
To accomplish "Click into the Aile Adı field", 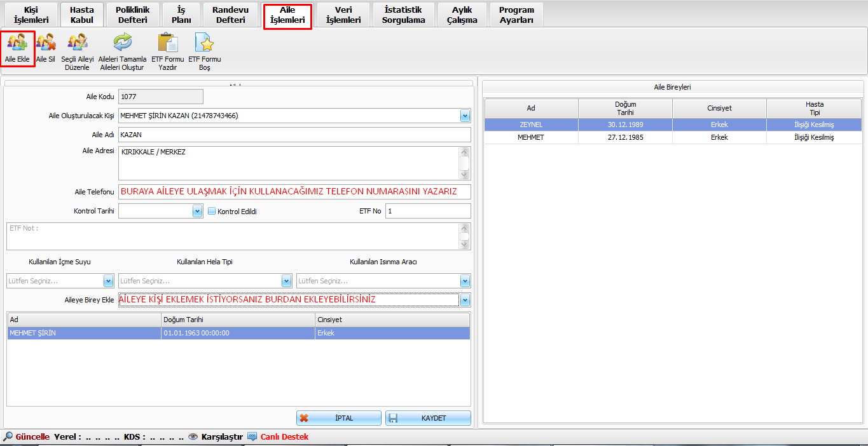I will [294, 135].
